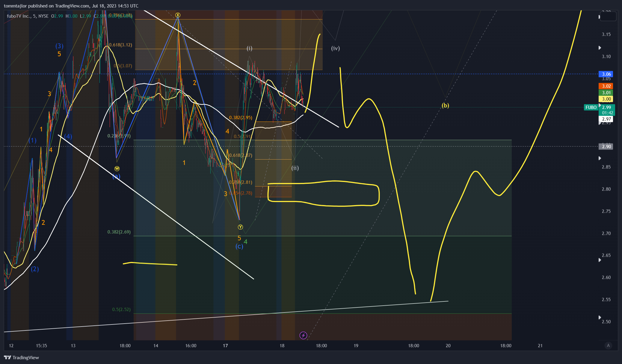Select the circled X wave label
The height and width of the screenshot is (364, 622).
pos(178,15)
